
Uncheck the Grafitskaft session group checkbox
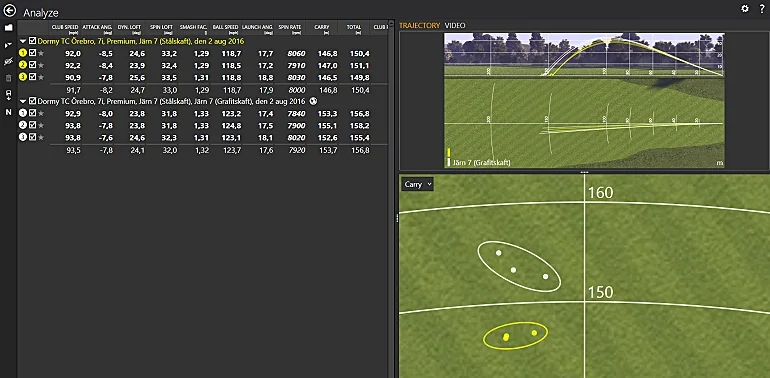pyautogui.click(x=32, y=101)
